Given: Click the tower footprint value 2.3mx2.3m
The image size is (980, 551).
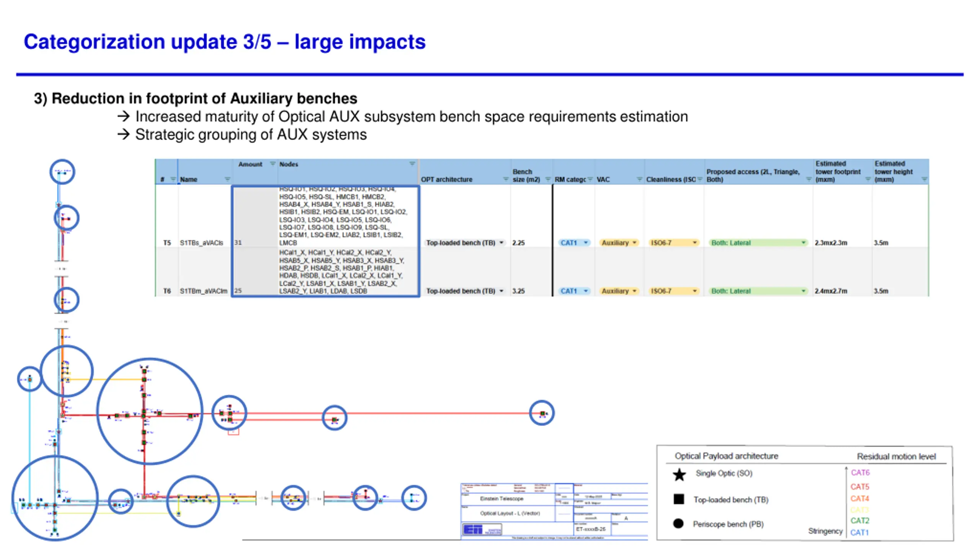Looking at the screenshot, I should point(831,243).
